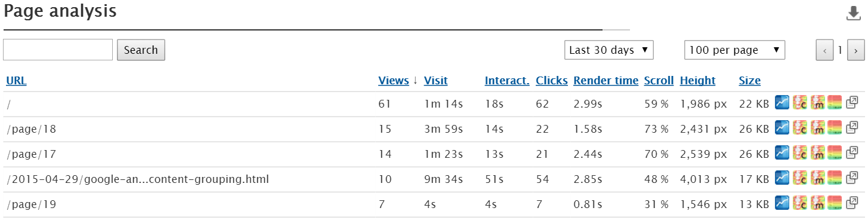The width and height of the screenshot is (868, 220).
Task: Expand the 100 per page selector
Action: [735, 50]
